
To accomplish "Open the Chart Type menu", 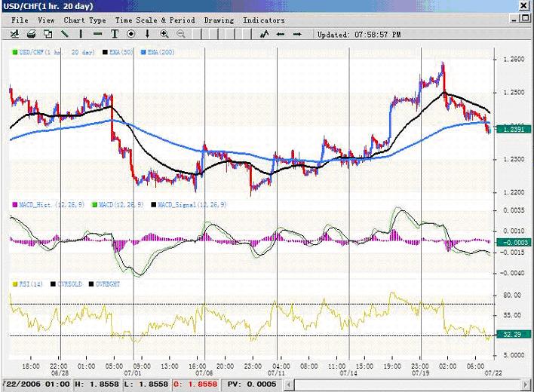I will click(x=85, y=20).
